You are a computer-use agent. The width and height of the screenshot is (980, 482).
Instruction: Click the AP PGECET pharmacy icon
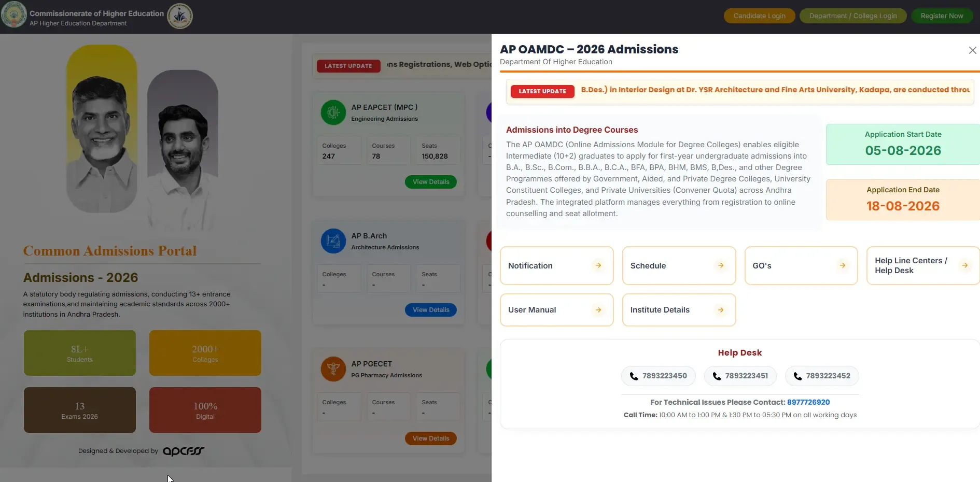click(x=333, y=369)
